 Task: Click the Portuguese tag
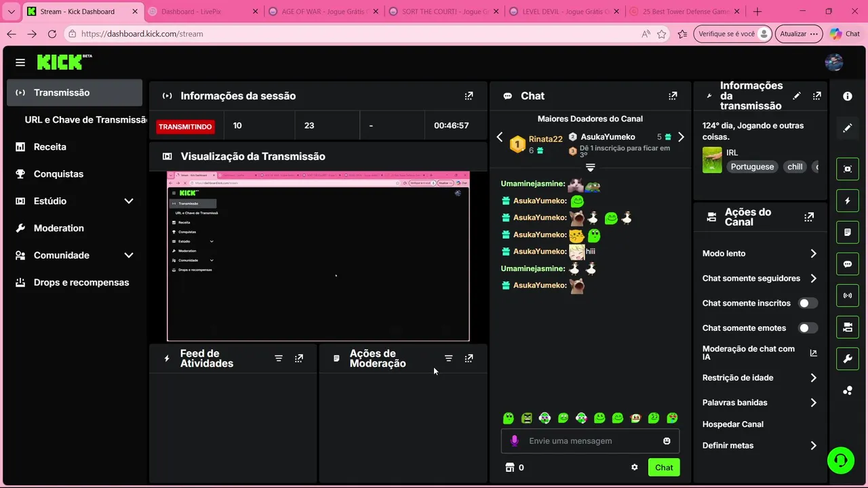(x=752, y=167)
